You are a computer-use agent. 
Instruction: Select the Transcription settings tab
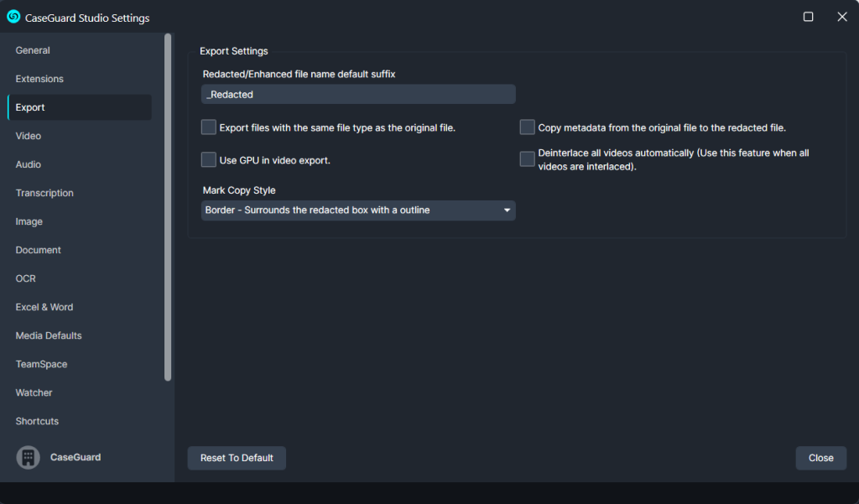[x=44, y=193]
